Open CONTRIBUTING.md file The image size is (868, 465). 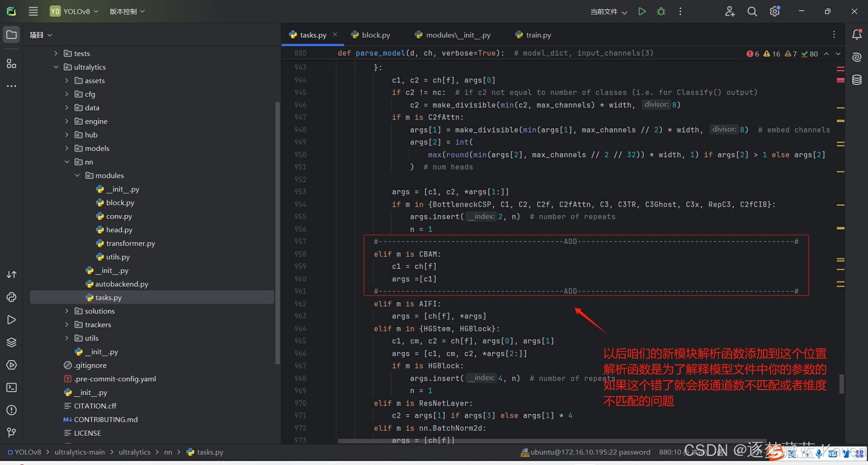click(105, 419)
